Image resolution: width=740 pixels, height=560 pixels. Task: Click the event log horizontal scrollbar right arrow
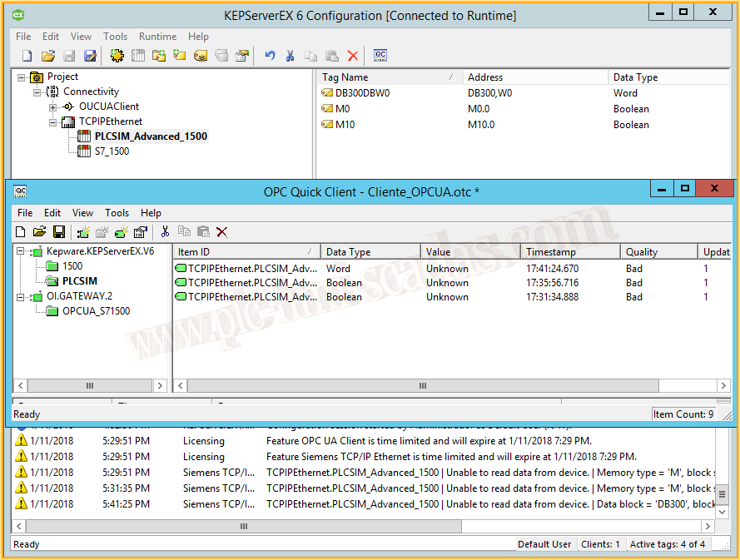[706, 526]
